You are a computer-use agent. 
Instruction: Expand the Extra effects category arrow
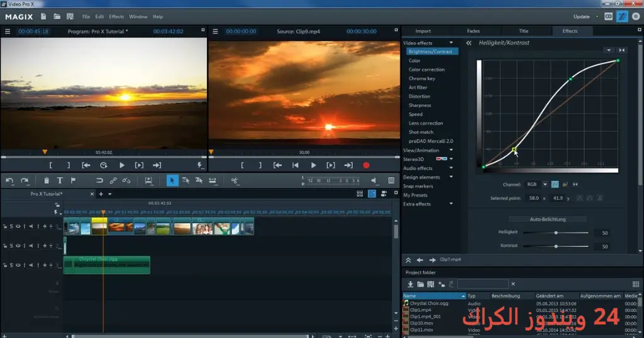point(451,204)
